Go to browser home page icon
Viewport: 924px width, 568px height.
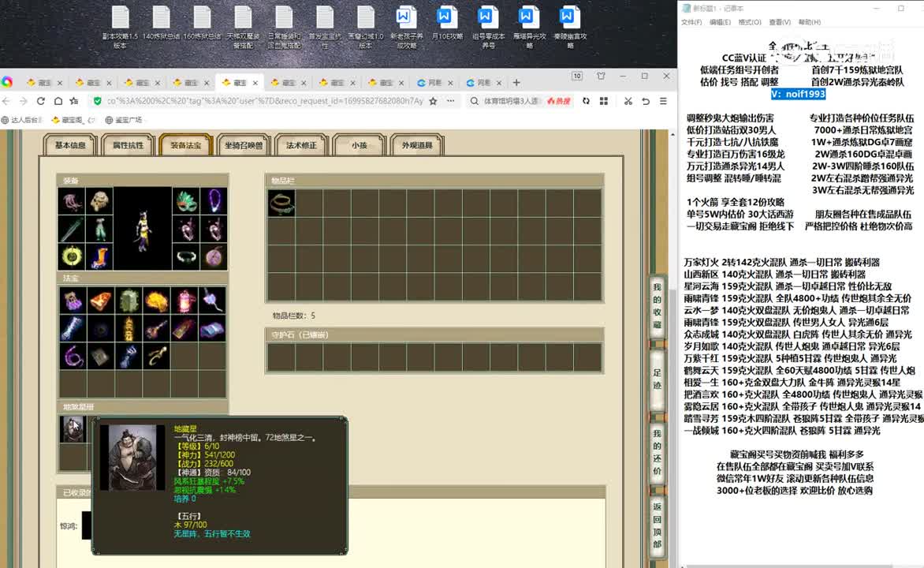click(x=58, y=101)
